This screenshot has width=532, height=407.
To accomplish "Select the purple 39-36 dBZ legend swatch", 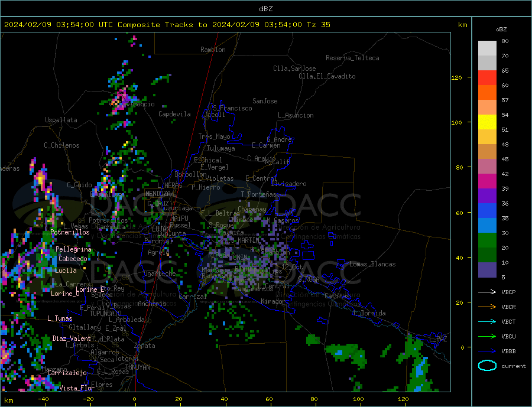I will coord(487,196).
